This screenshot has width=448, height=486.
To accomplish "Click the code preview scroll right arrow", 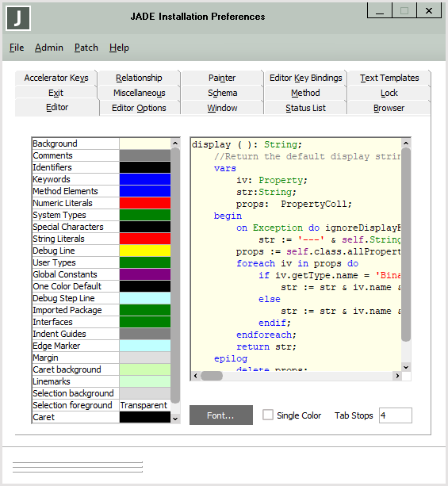I will coord(397,376).
